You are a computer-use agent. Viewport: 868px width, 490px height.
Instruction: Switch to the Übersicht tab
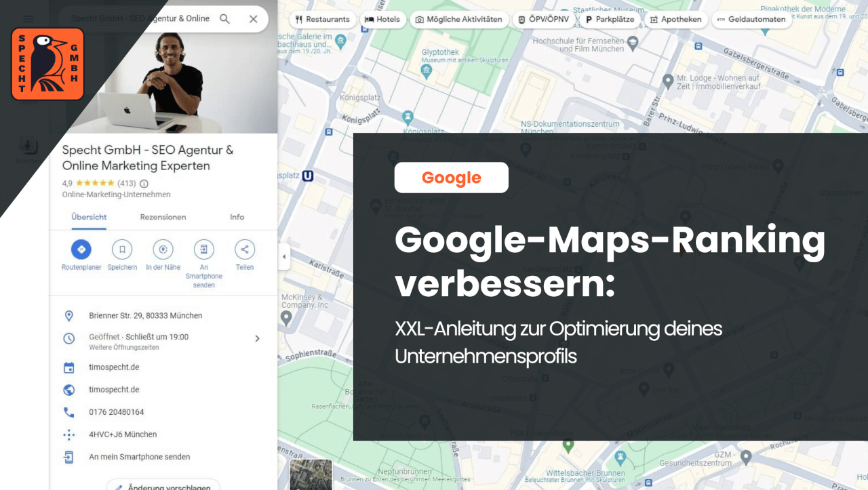[89, 217]
